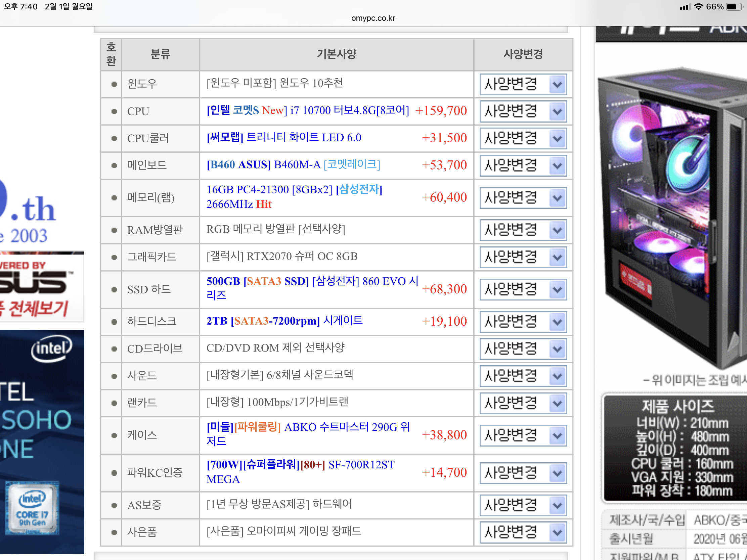Open spec change dropdown for AS보증 row
Image resolution: width=747 pixels, height=560 pixels.
click(x=523, y=505)
